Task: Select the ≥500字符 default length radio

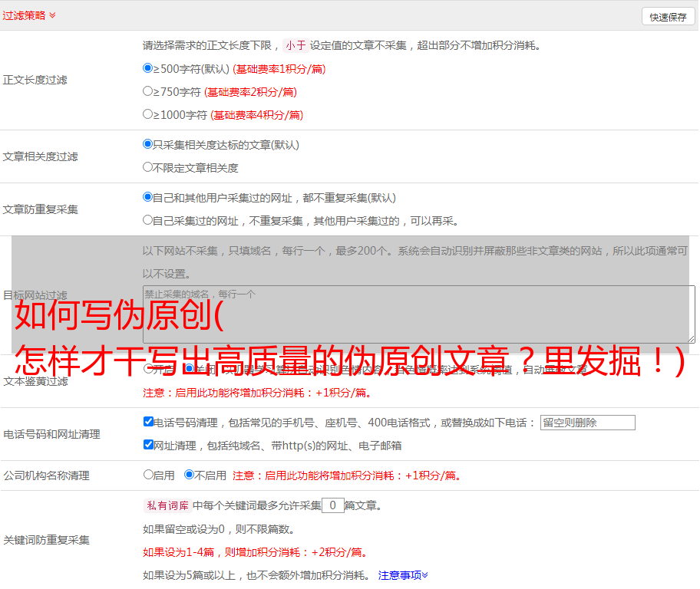Action: (x=148, y=68)
